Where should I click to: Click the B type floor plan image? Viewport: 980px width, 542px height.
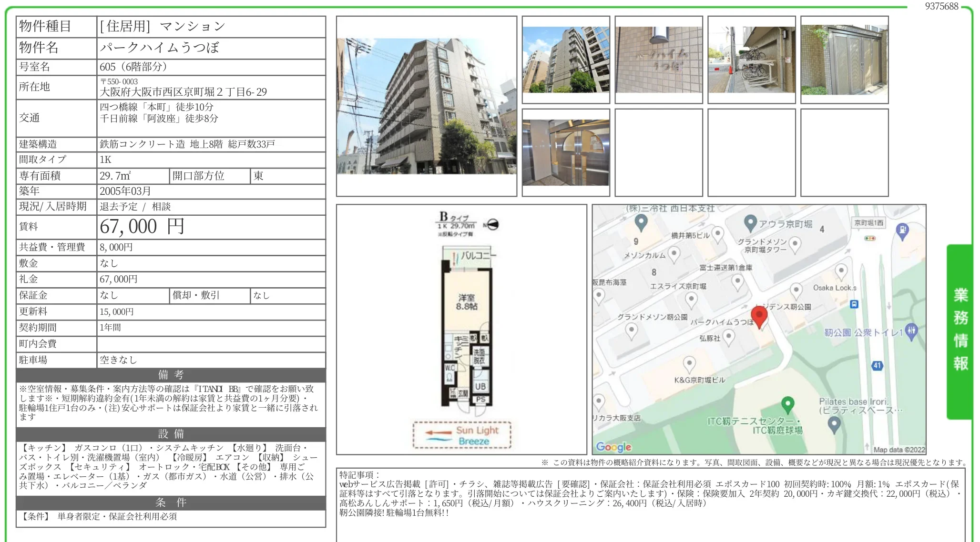tap(461, 329)
